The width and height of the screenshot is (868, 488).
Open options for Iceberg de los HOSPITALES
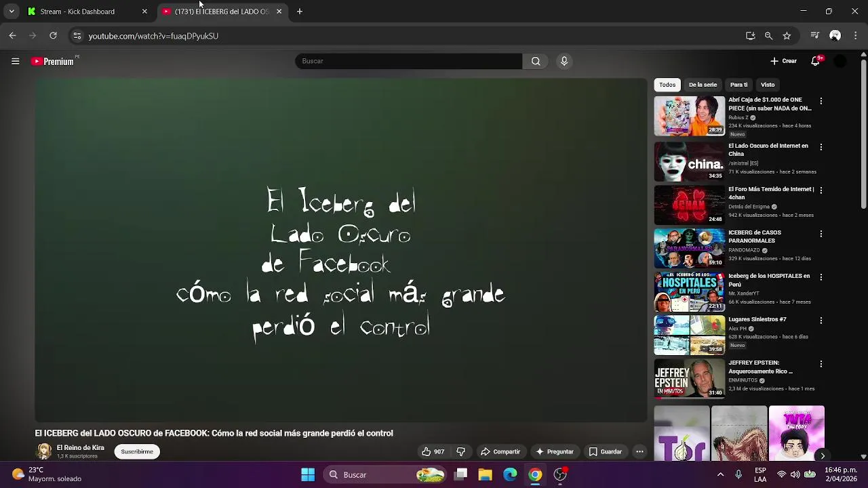tap(821, 277)
